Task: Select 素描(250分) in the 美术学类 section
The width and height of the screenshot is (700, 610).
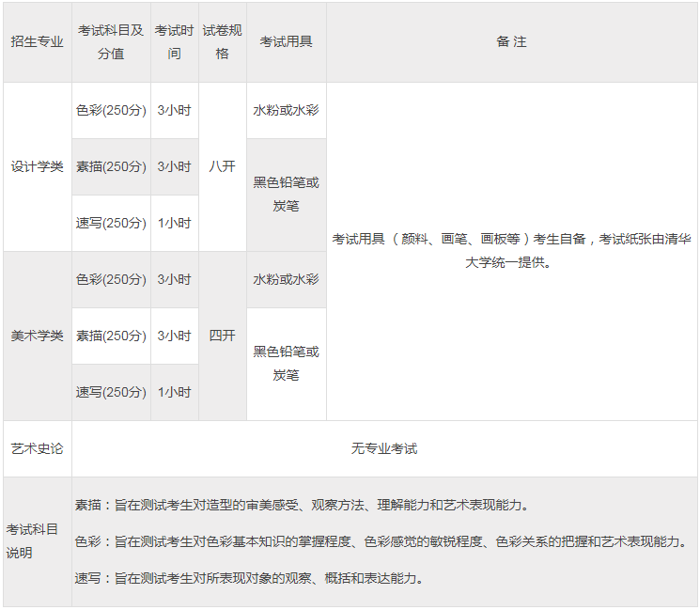Action: [x=111, y=336]
